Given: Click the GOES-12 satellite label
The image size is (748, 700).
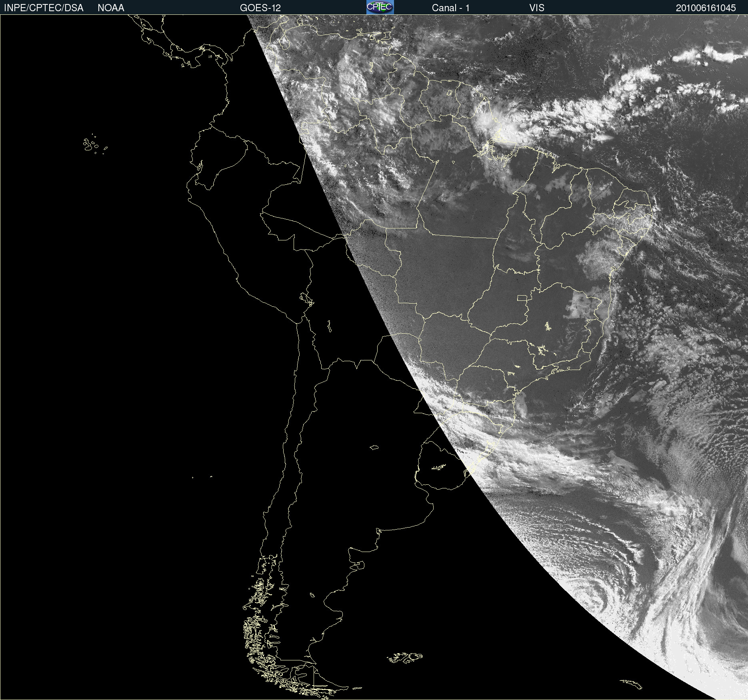Looking at the screenshot, I should click(x=260, y=8).
